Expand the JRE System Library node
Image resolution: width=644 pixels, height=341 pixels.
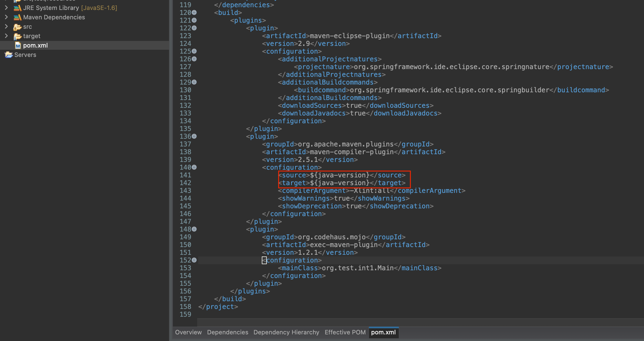pos(6,8)
